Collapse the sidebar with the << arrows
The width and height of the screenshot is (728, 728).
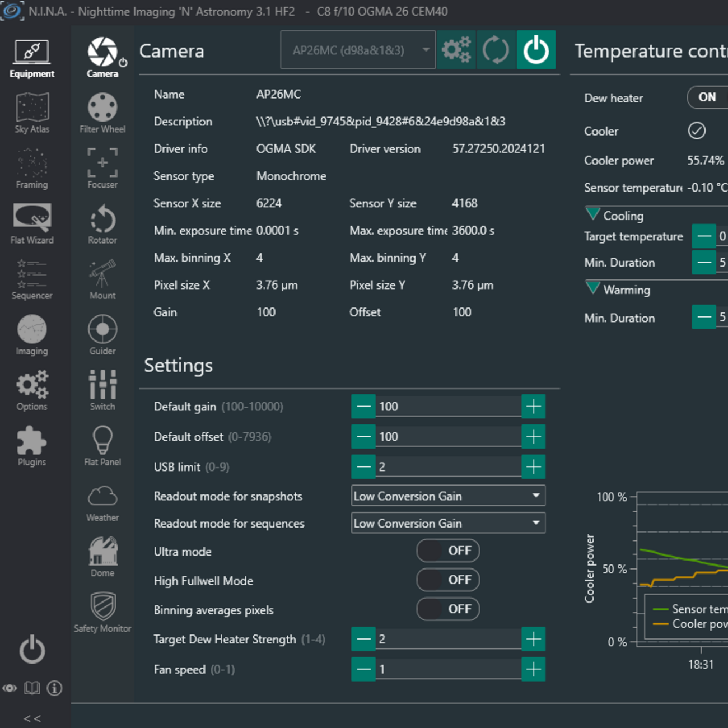(32, 718)
